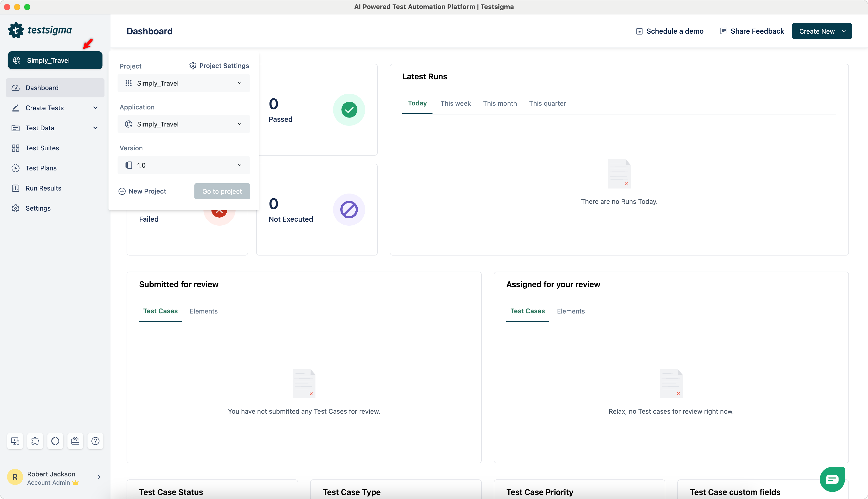Screen dimensions: 868x499
Task: Click the Project Settings gear icon
Action: coord(193,66)
